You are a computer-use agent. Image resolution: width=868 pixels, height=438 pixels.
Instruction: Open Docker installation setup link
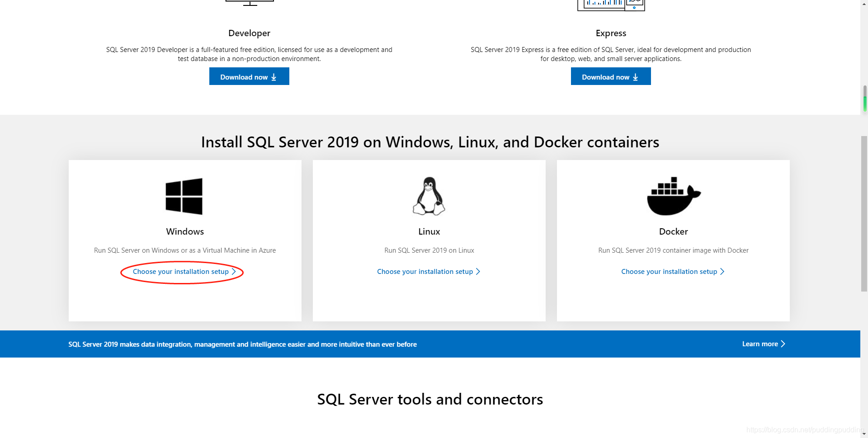click(673, 272)
